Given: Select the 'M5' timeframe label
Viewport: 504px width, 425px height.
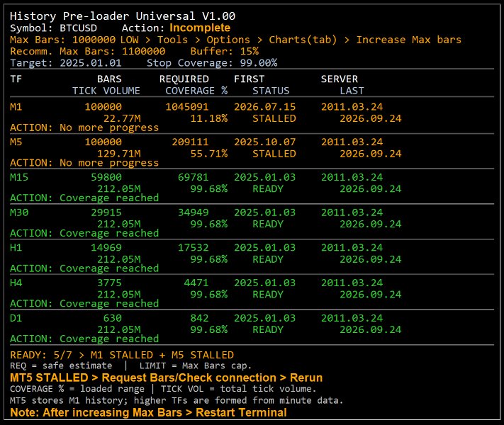Looking at the screenshot, I should click(16, 142).
